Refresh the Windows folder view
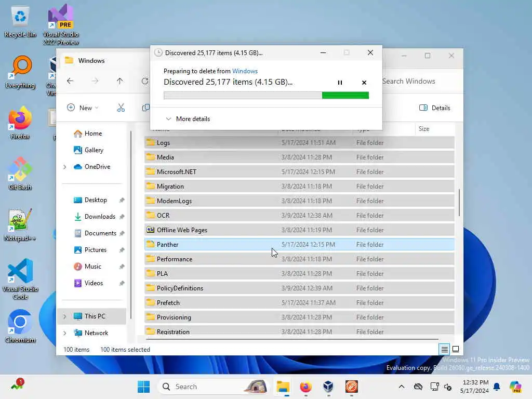The width and height of the screenshot is (532, 399). [x=144, y=81]
